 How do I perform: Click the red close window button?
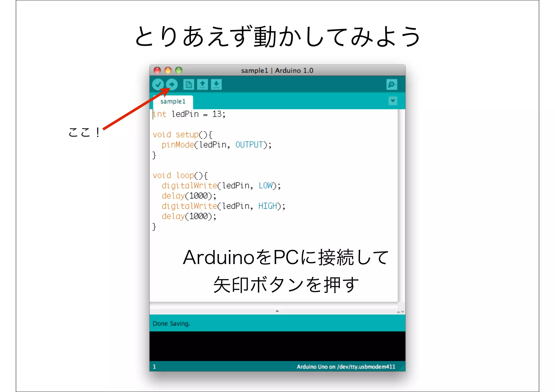click(157, 70)
